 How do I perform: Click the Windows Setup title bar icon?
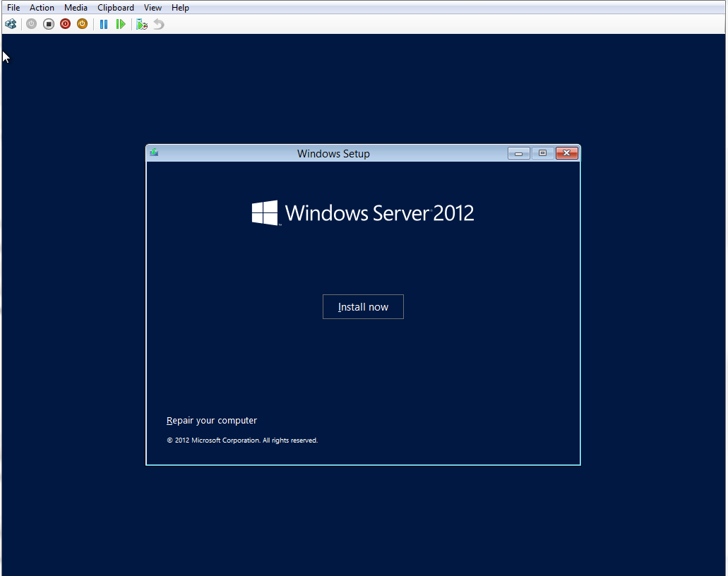point(154,152)
